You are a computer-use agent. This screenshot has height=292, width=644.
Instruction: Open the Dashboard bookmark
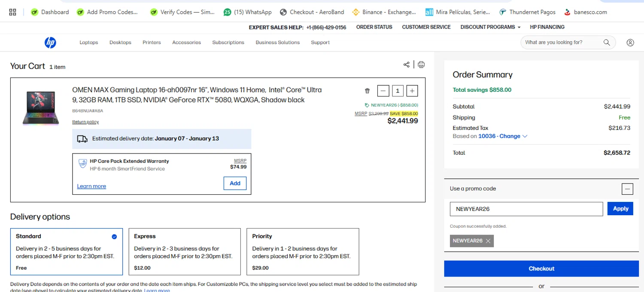(49, 12)
